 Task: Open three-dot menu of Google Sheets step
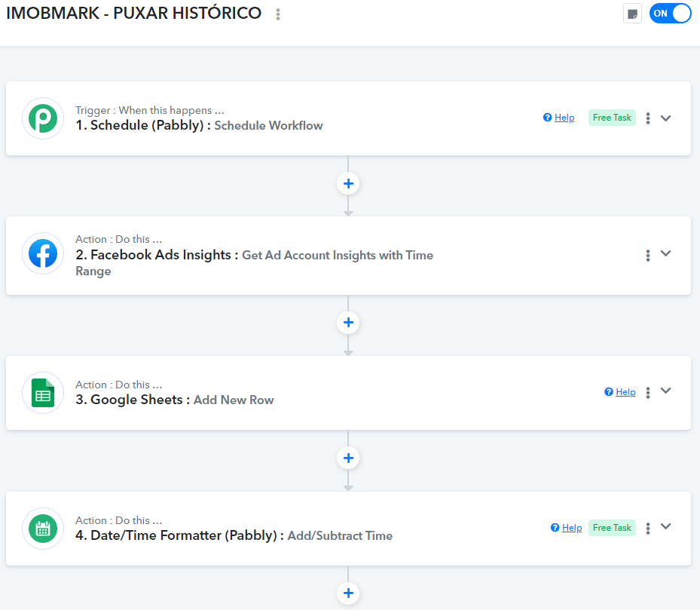pyautogui.click(x=648, y=392)
